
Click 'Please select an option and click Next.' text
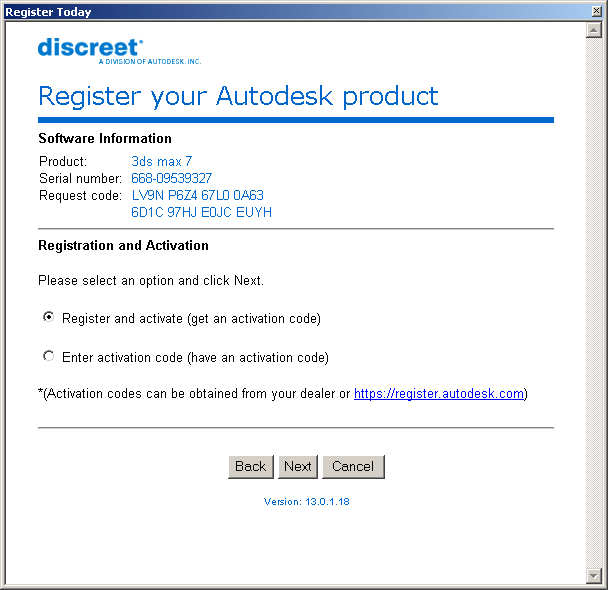(x=151, y=280)
